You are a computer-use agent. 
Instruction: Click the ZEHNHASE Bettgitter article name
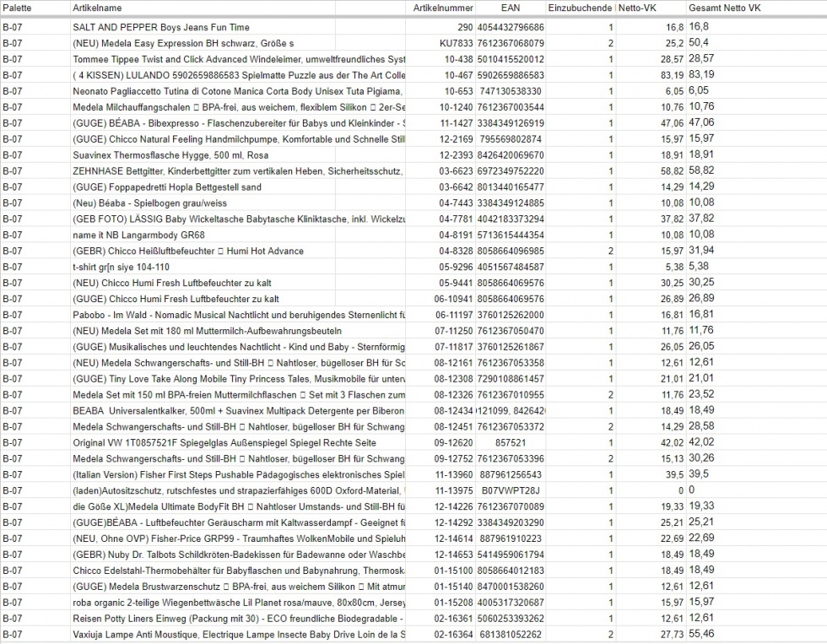tap(239, 170)
